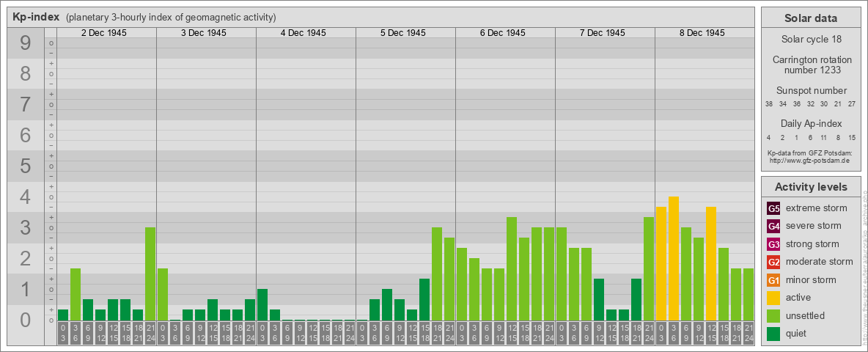Click the 'Activity levels' panel heading
Viewport: 868px width, 352px height.
coord(811,187)
